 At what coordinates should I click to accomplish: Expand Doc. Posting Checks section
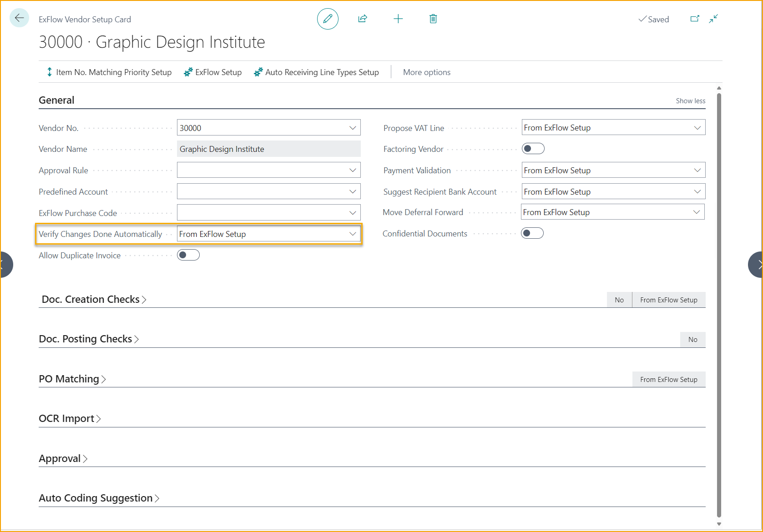pyautogui.click(x=89, y=339)
